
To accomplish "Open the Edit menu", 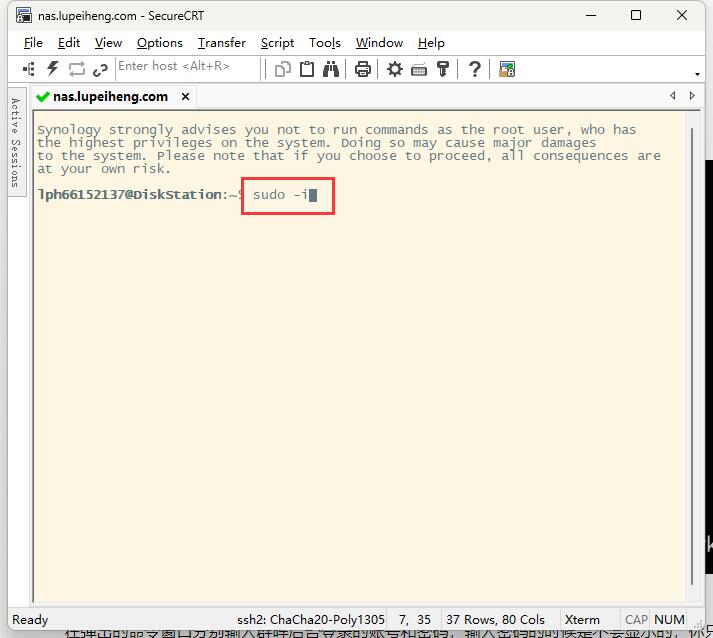I will (x=69, y=43).
